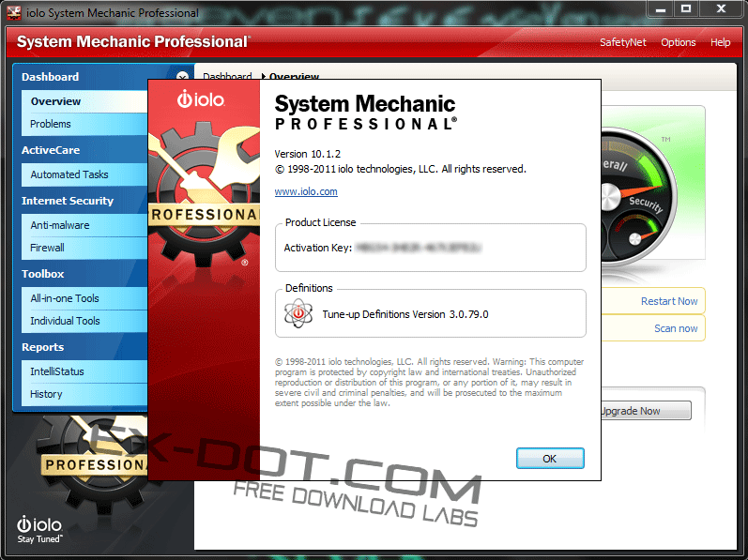Click the blurred Activation Key value

[x=419, y=248]
